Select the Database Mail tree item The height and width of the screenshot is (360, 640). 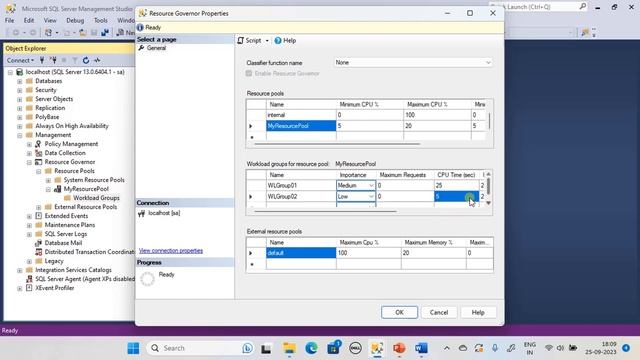tap(63, 243)
